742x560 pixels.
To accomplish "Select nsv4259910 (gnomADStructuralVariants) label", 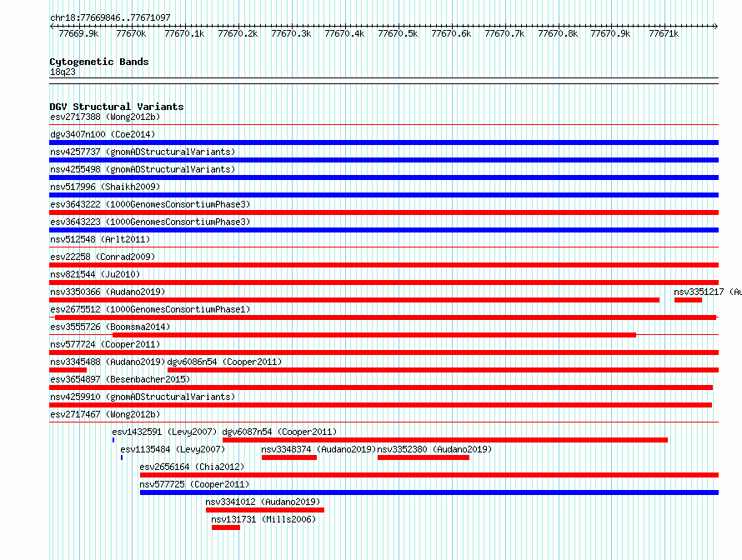I will click(x=143, y=397).
